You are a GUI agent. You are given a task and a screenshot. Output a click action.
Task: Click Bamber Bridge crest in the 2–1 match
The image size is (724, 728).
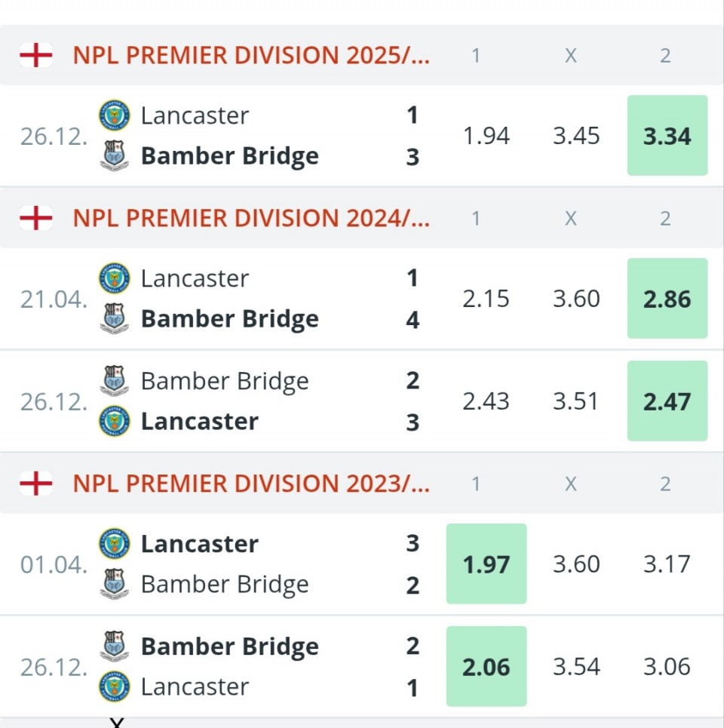point(115,646)
